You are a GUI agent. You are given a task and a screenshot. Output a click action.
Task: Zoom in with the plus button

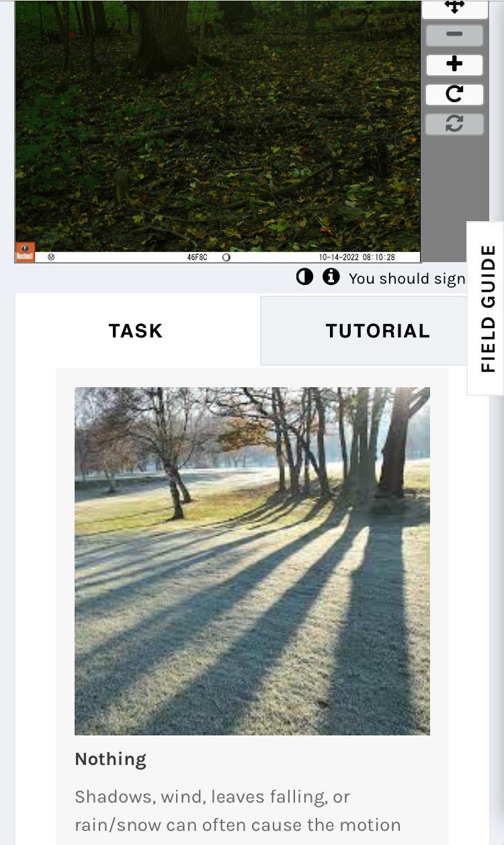(454, 65)
